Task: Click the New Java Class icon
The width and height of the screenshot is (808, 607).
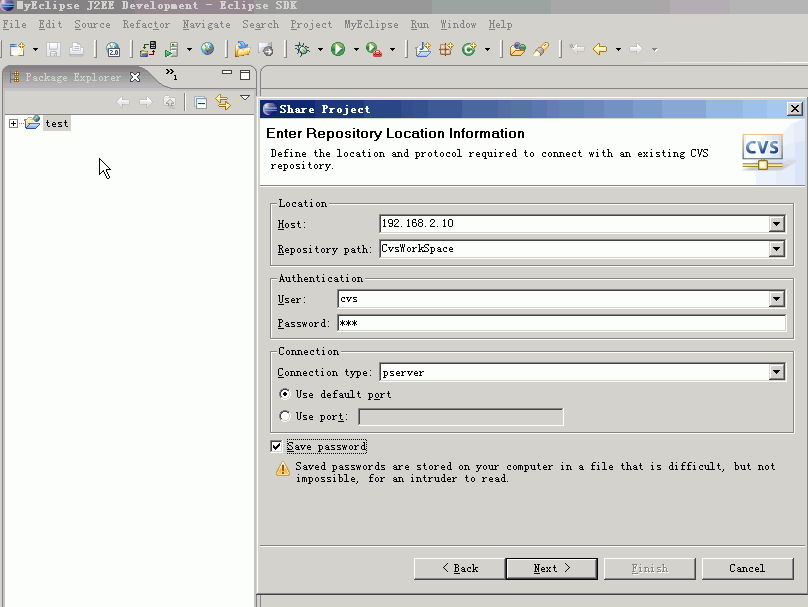Action: tap(469, 49)
